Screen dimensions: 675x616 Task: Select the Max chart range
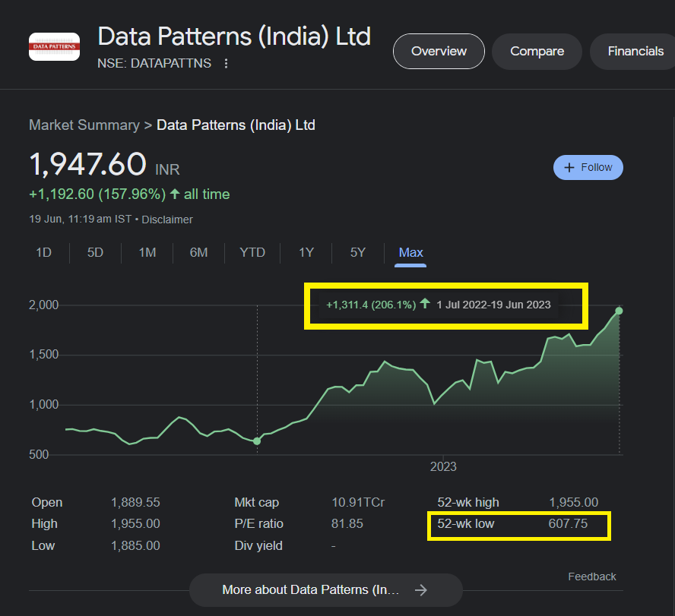[x=410, y=253]
